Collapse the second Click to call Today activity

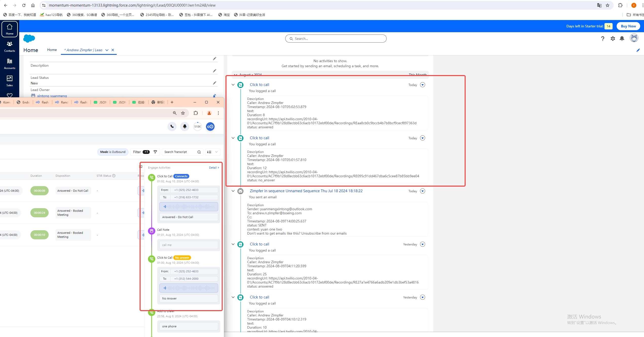[x=233, y=138]
